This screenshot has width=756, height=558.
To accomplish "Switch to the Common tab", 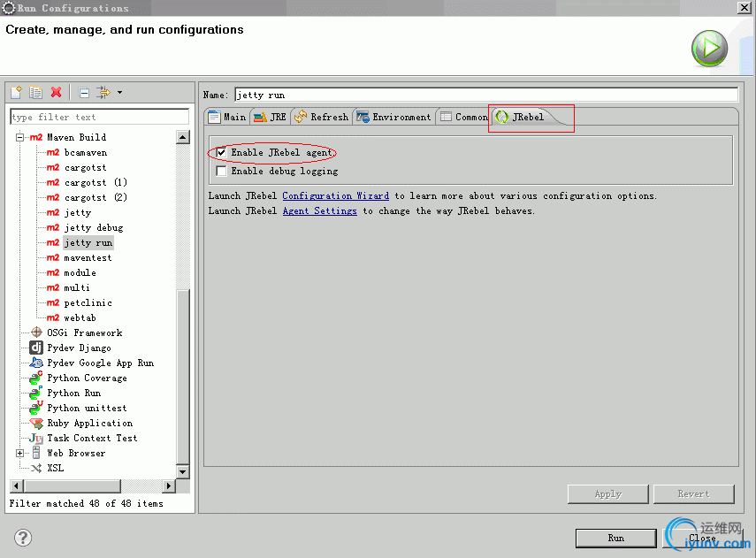I will (x=464, y=117).
